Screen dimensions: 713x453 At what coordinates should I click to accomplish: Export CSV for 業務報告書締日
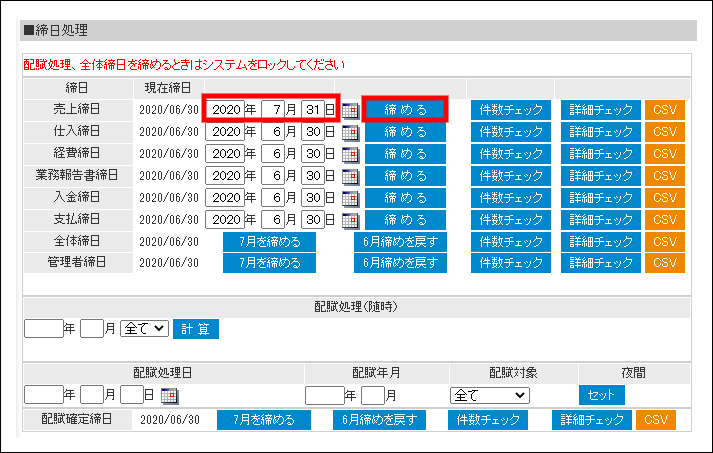[665, 176]
